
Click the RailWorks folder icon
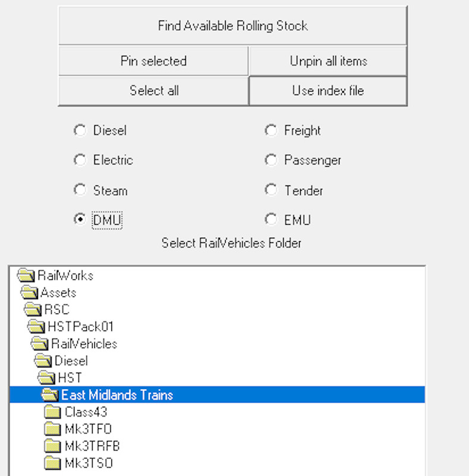[x=26, y=275]
